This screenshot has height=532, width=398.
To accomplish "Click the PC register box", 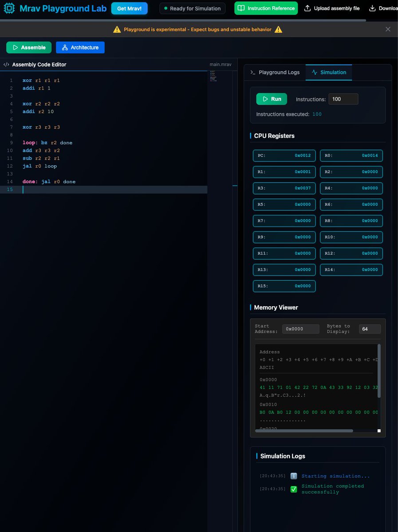I will click(x=284, y=156).
